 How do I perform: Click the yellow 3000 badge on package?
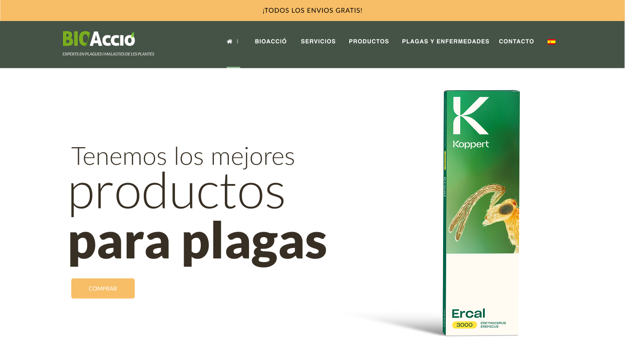pos(464,325)
